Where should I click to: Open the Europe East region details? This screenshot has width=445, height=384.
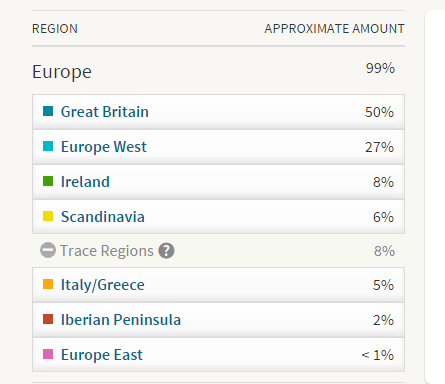click(102, 355)
